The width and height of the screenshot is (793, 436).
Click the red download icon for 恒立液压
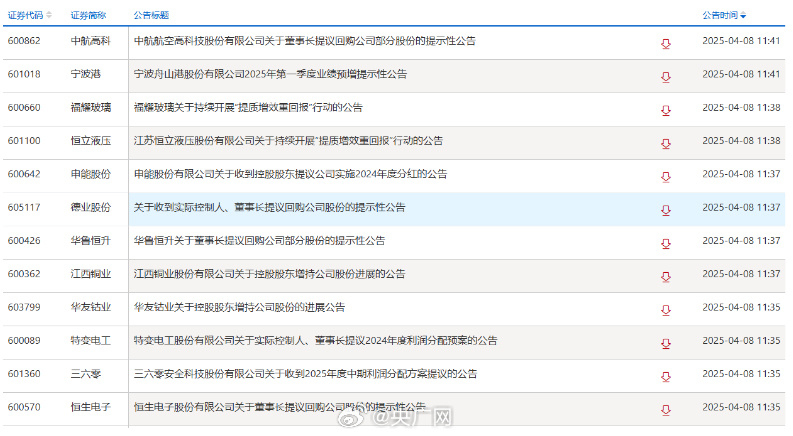tap(665, 142)
